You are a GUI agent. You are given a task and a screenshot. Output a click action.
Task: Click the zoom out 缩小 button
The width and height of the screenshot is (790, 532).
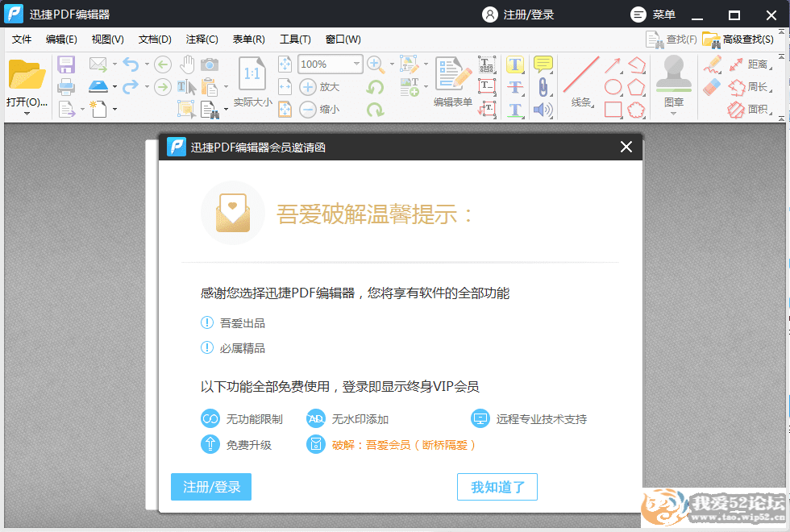[319, 109]
